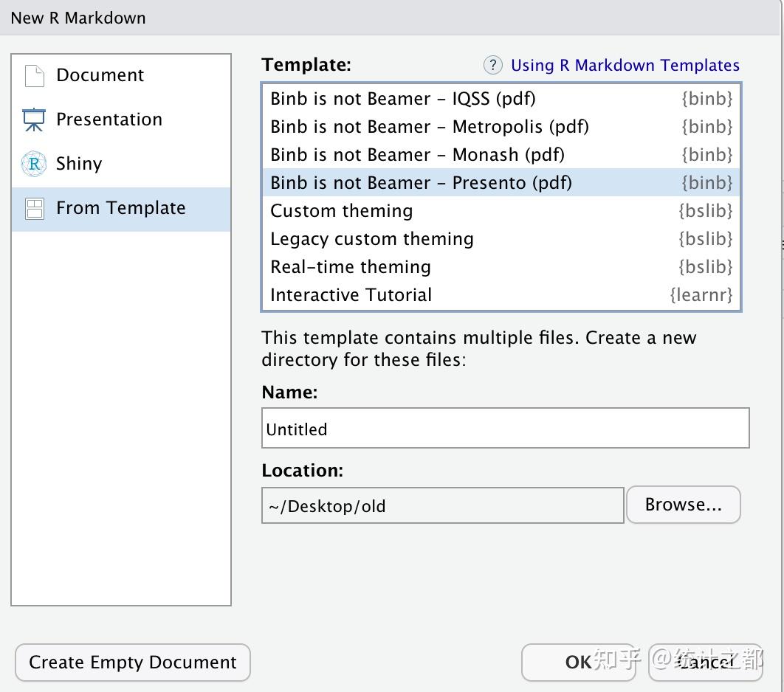
Task: Click the From Template layout icon
Action: tap(35, 209)
